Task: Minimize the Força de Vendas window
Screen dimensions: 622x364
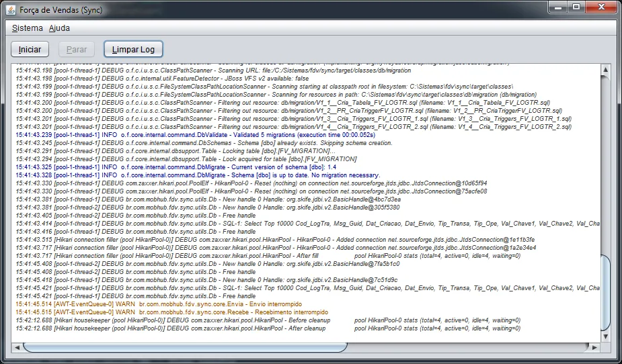Action: 559,7
